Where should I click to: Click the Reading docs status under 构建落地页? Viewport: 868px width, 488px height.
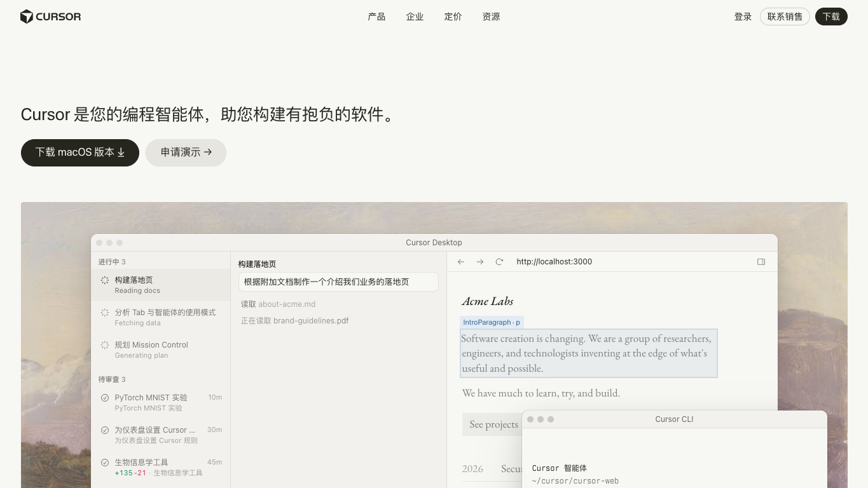pos(137,290)
